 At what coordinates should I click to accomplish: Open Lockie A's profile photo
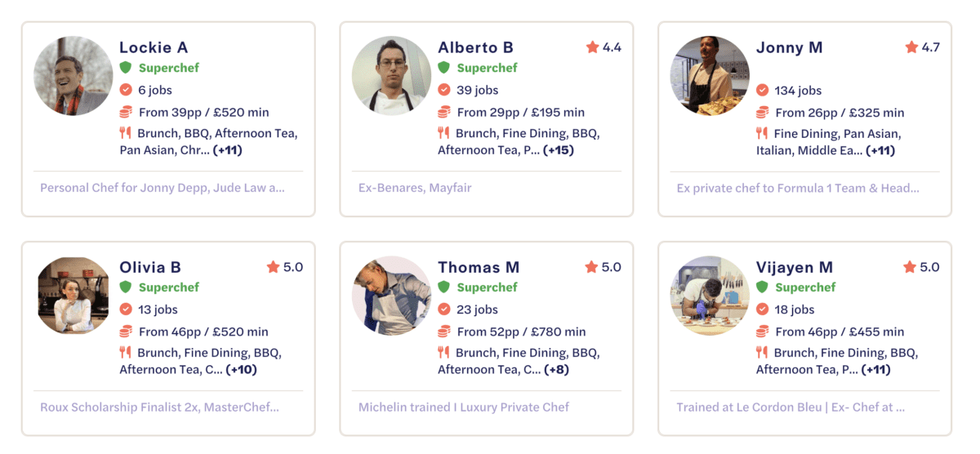point(73,75)
